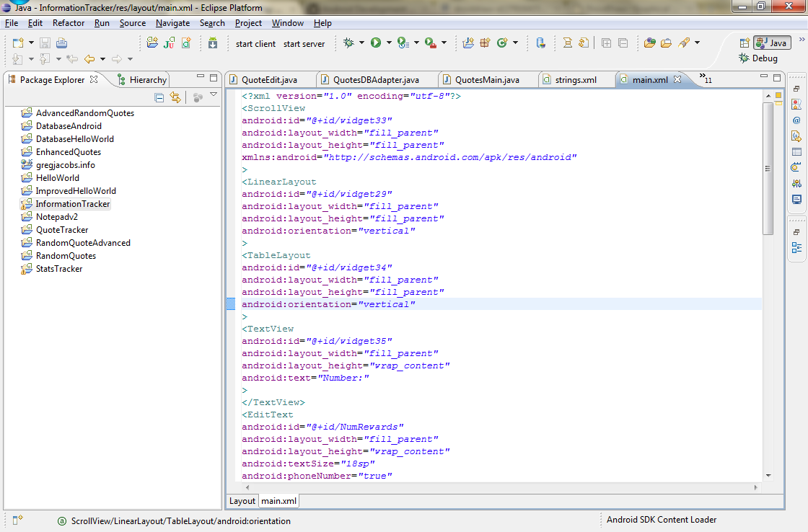This screenshot has width=808, height=532.
Task: Open the Source menu
Action: 133,23
